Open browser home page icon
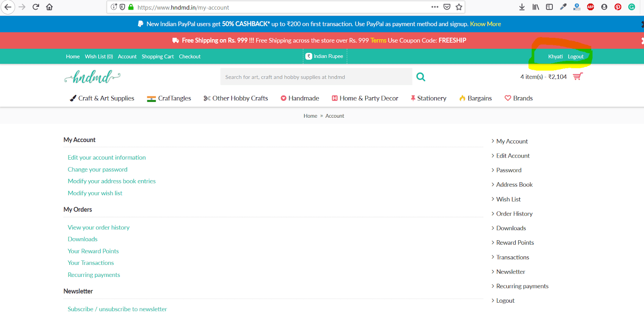 [x=50, y=7]
